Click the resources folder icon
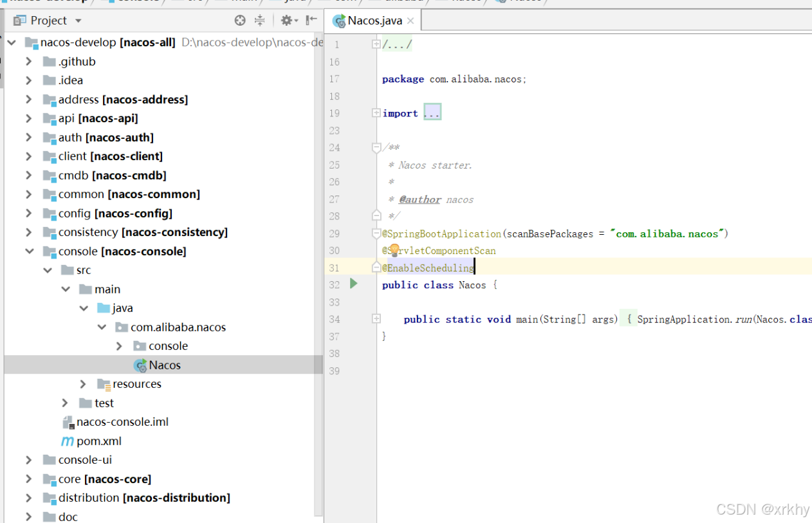This screenshot has width=812, height=523. click(104, 384)
